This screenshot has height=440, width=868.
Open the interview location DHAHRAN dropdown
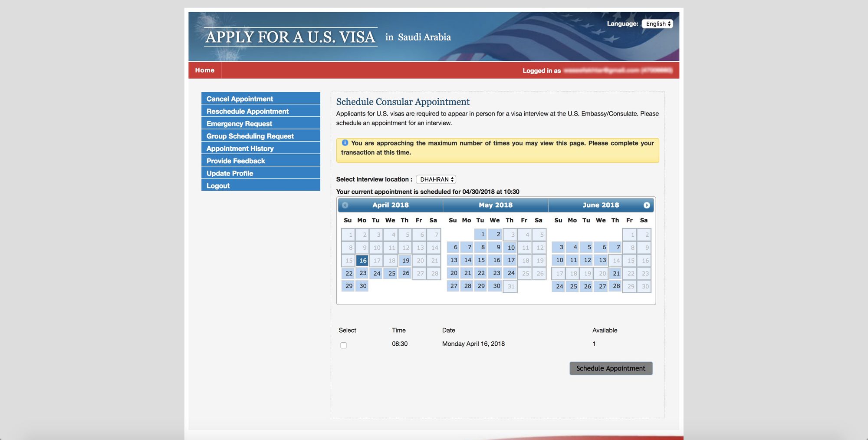436,179
